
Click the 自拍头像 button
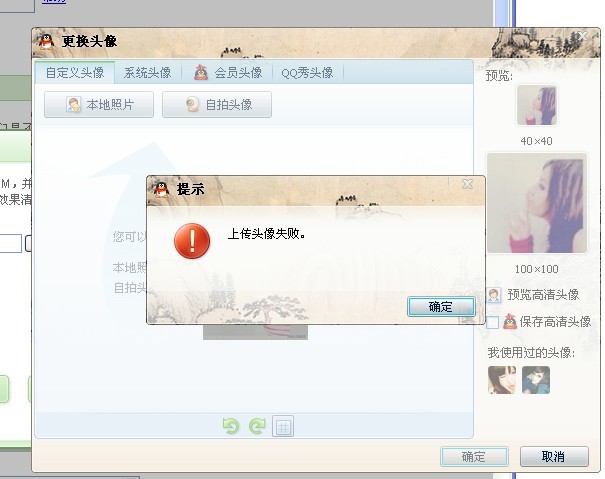[217, 105]
